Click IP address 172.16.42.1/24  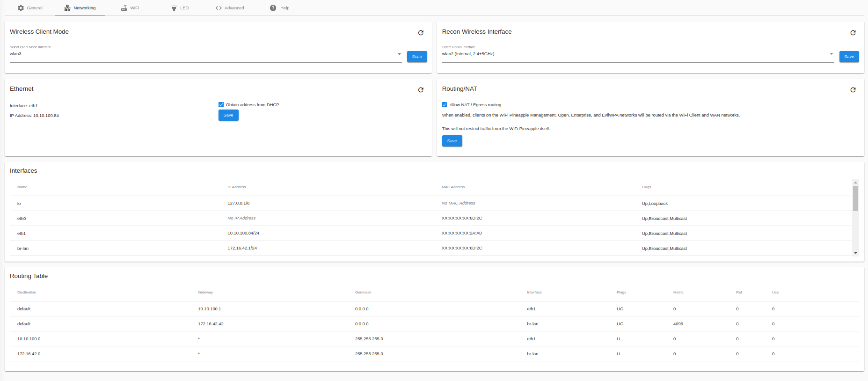click(x=242, y=248)
